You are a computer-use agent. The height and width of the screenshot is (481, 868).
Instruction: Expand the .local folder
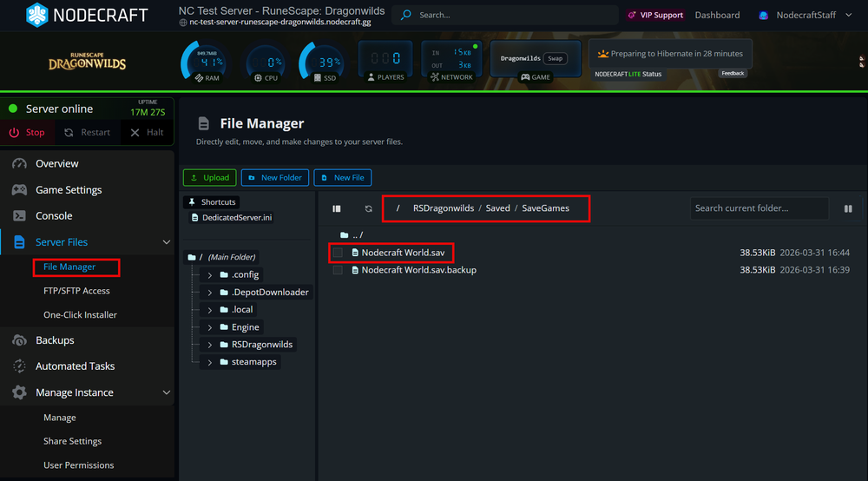click(210, 310)
